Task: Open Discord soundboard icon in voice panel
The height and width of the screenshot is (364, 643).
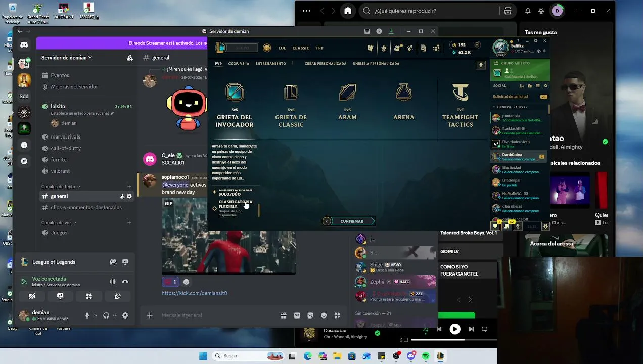Action: (x=118, y=296)
